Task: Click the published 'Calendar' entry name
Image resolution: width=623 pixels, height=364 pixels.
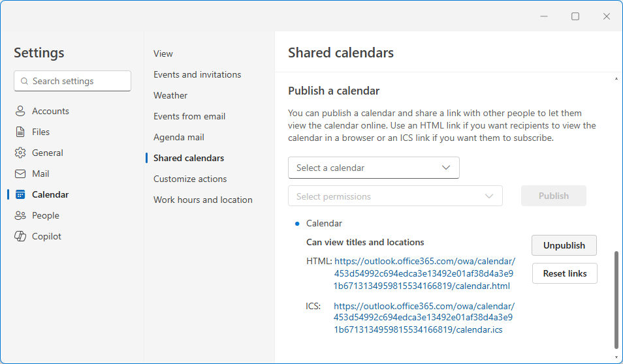Action: [x=324, y=224]
